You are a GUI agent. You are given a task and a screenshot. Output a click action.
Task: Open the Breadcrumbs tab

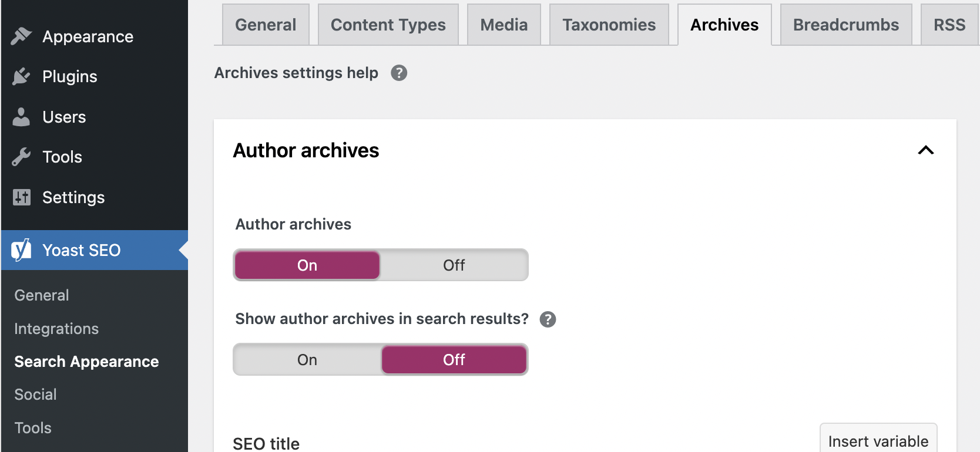pos(845,25)
